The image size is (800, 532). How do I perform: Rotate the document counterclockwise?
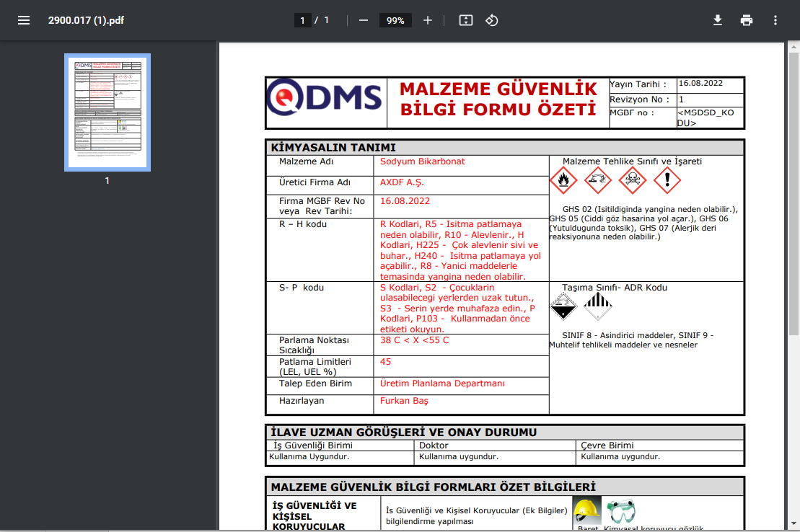491,20
